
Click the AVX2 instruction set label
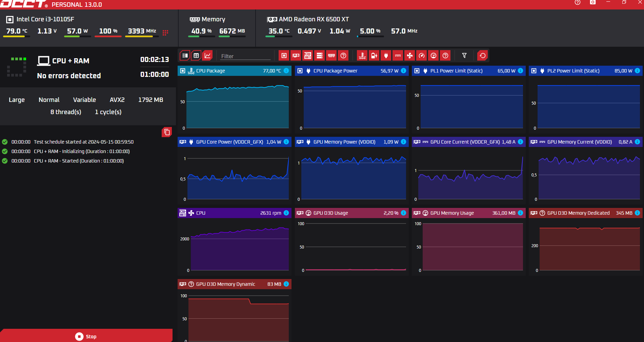pyautogui.click(x=117, y=100)
